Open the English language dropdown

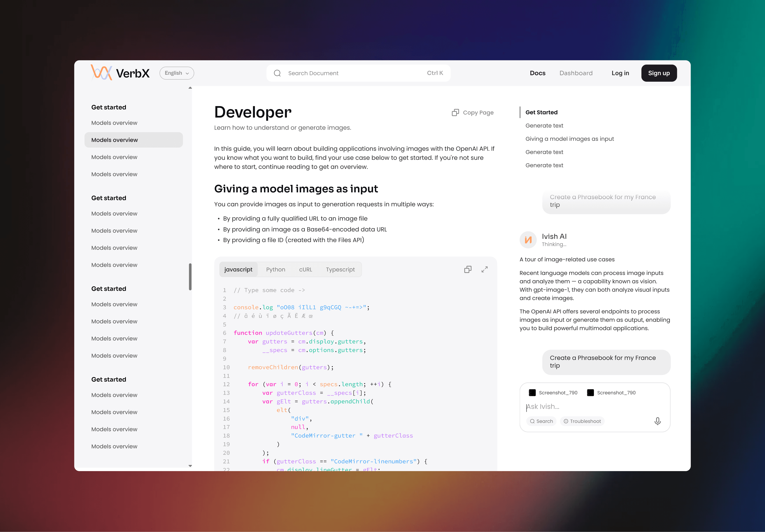pyautogui.click(x=177, y=73)
